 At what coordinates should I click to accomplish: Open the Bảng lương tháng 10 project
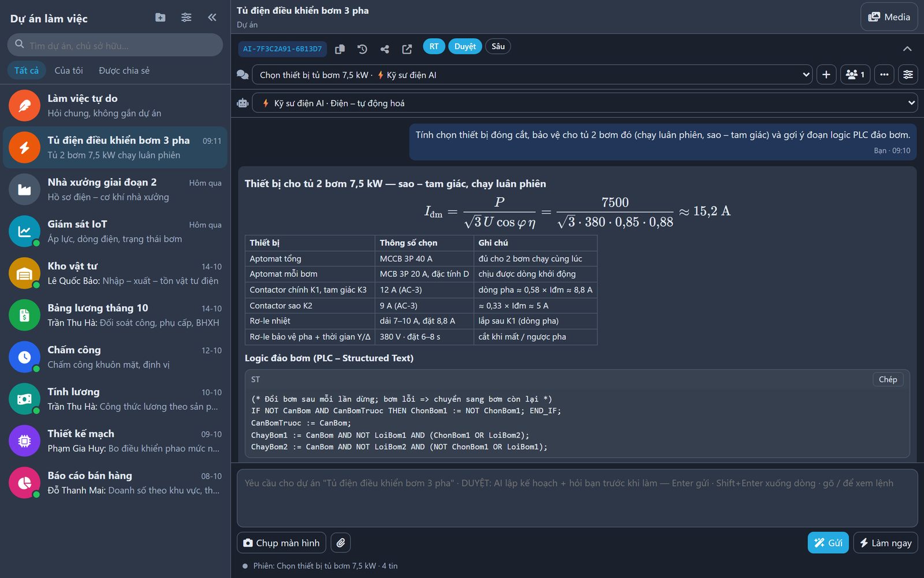pyautogui.click(x=115, y=315)
